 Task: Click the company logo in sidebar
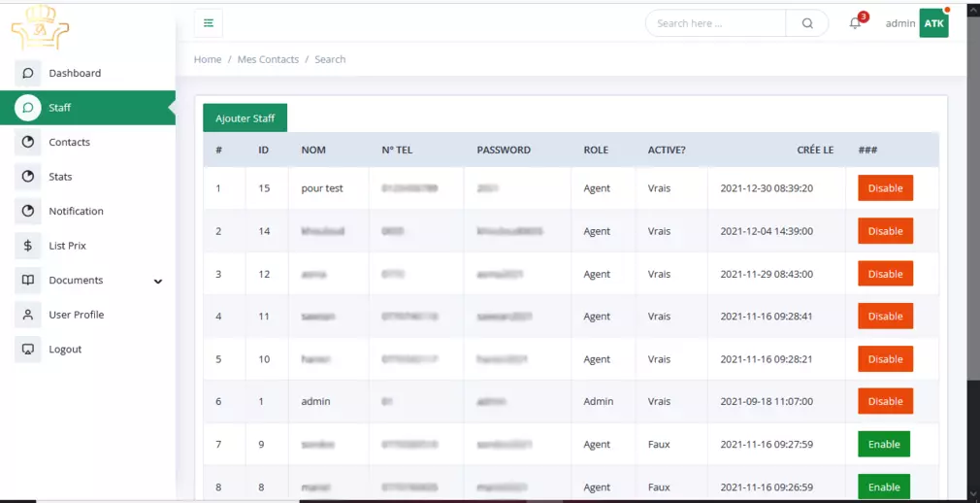coord(40,27)
